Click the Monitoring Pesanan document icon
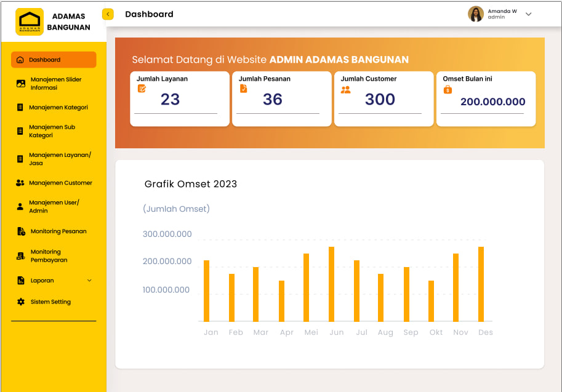This screenshot has width=562, height=392. click(x=21, y=231)
